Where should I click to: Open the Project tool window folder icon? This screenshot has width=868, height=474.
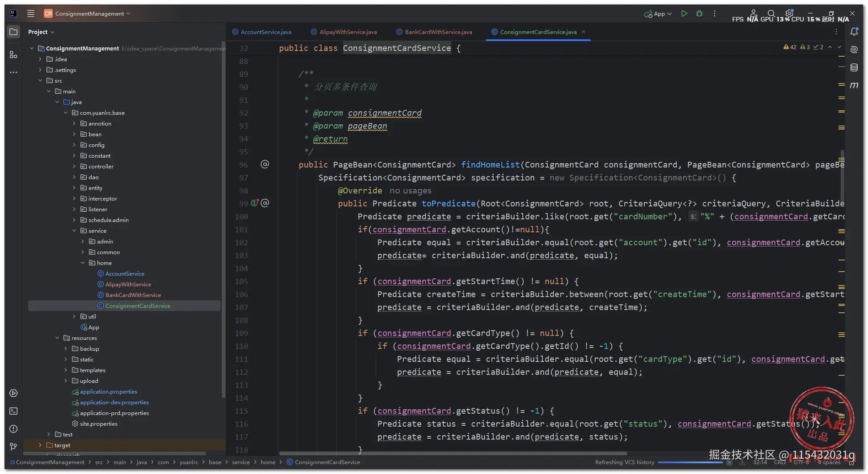click(x=13, y=32)
